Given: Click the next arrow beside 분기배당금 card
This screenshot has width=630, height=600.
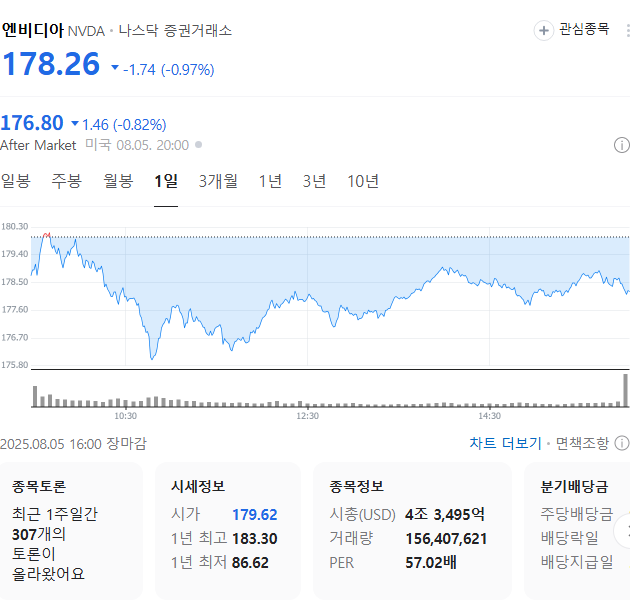Looking at the screenshot, I should [x=623, y=531].
